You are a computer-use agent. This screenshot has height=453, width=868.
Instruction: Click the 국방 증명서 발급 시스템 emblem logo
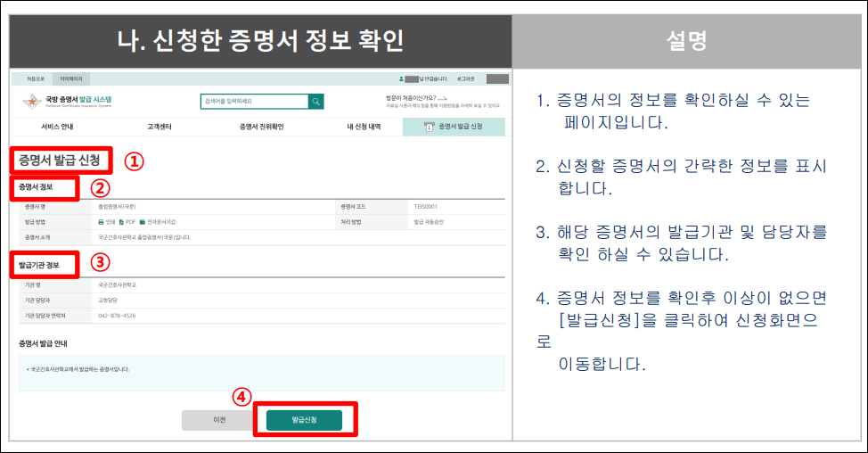pyautogui.click(x=29, y=101)
